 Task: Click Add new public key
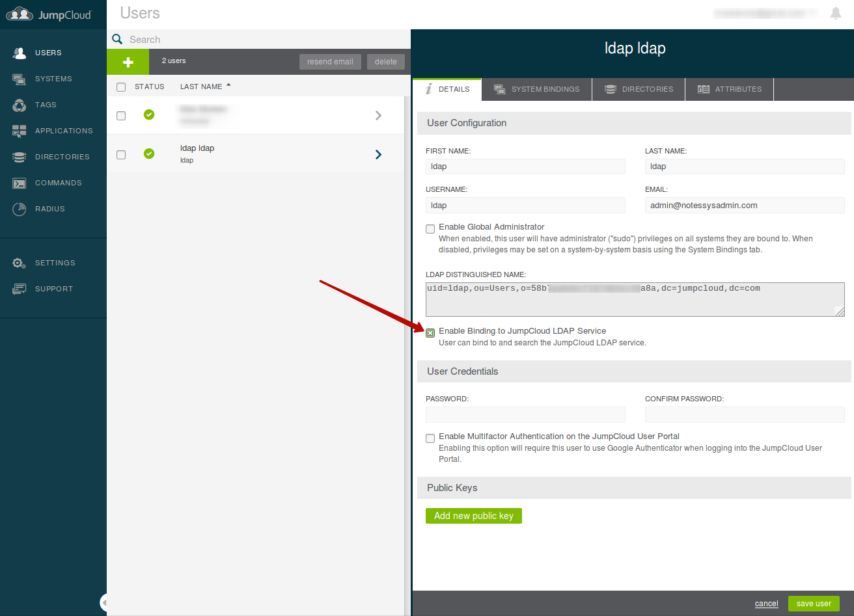pos(474,516)
